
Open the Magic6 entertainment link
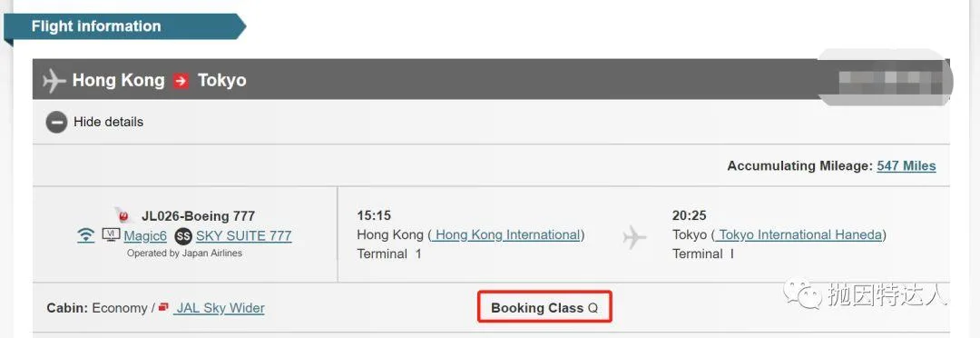[145, 236]
